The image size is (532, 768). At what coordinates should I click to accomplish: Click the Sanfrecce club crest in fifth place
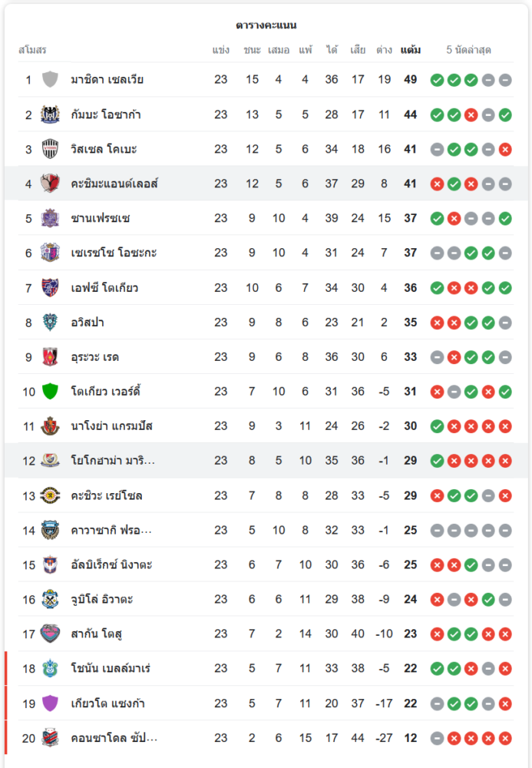click(x=51, y=218)
